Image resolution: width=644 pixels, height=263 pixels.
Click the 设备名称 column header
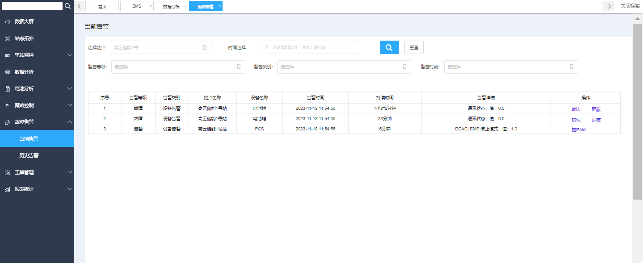click(x=259, y=97)
